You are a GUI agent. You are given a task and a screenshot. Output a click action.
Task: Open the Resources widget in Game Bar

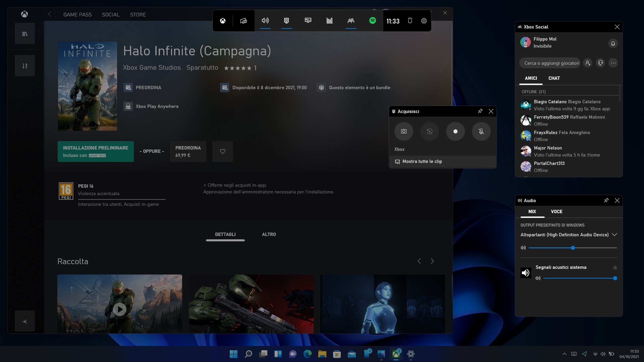coord(329,21)
